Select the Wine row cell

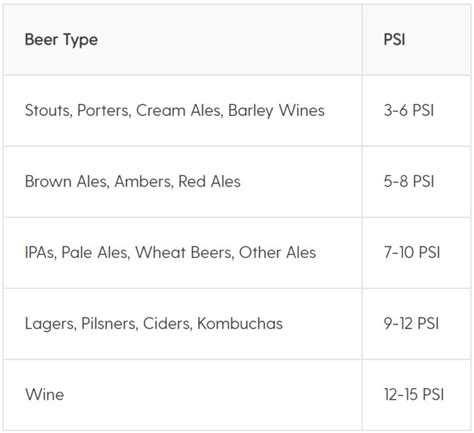(x=183, y=395)
